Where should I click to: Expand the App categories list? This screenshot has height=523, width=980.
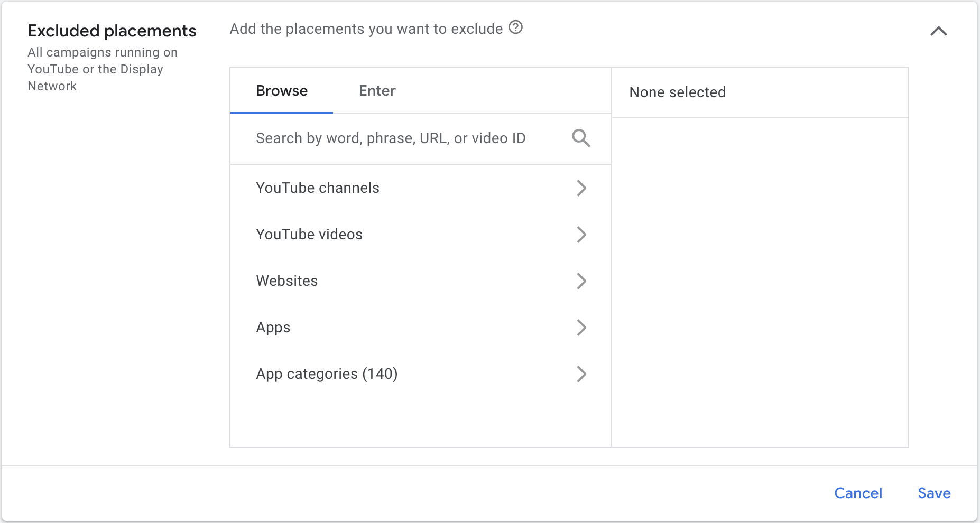581,374
